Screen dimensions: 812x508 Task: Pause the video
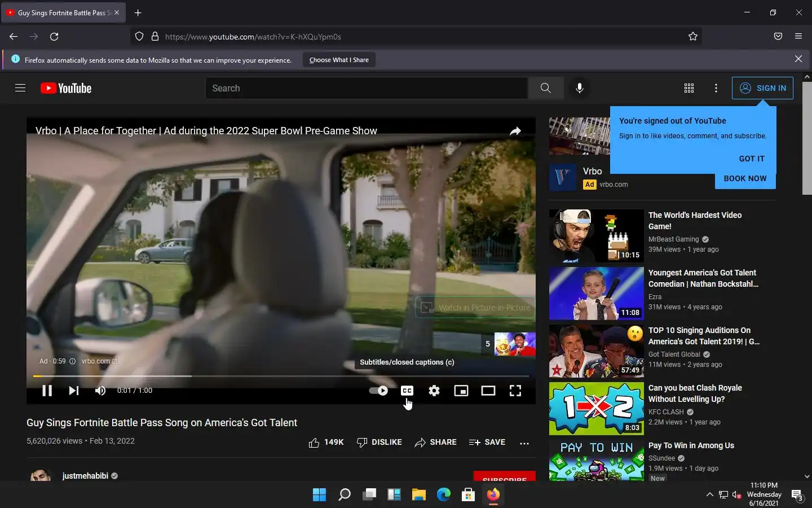point(47,391)
